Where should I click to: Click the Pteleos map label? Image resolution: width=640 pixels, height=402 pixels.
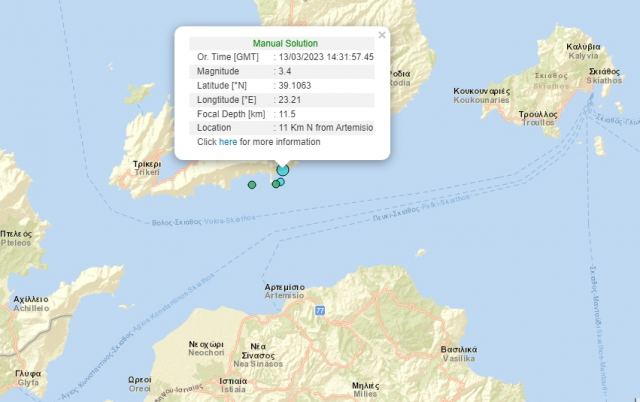pyautogui.click(x=16, y=238)
